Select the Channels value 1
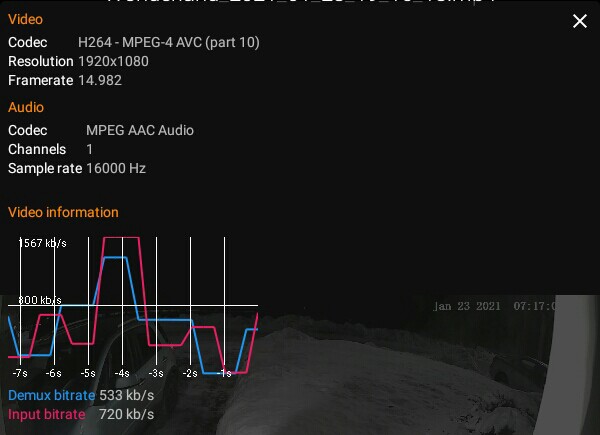 pyautogui.click(x=89, y=149)
